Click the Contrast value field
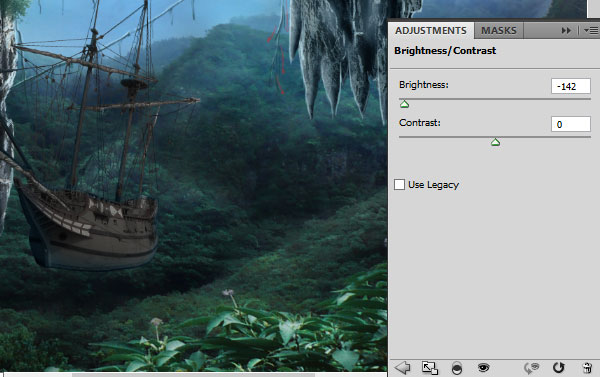Viewport: 600px width, 377px height. pyautogui.click(x=571, y=124)
